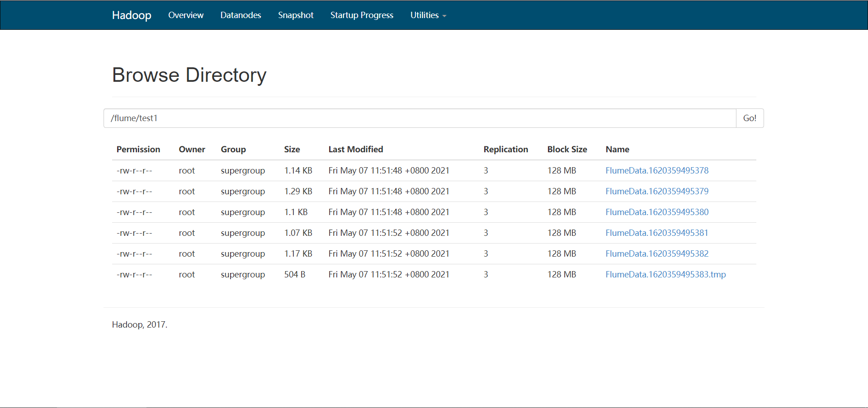Open file FlumeData.1620359495381
Viewport: 868px width, 408px height.
tap(657, 233)
